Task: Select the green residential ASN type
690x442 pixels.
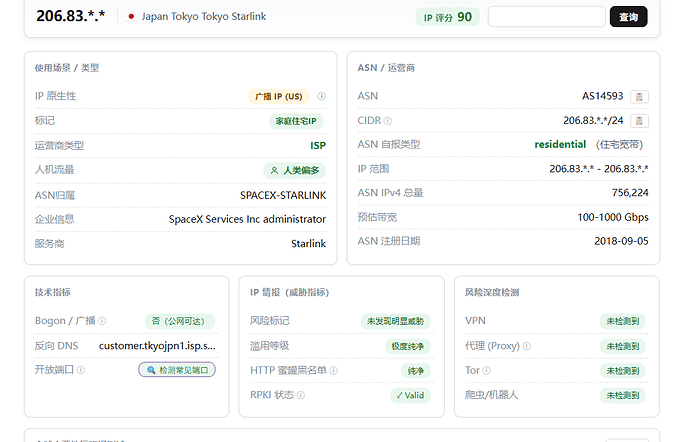Action: (560, 144)
